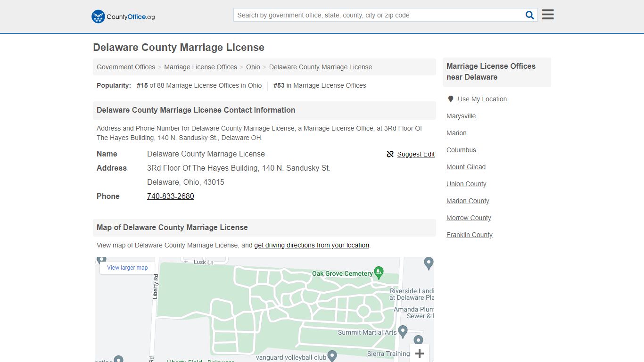644x362 pixels.
Task: Click the #15 popularity ranking text
Action: click(199, 85)
